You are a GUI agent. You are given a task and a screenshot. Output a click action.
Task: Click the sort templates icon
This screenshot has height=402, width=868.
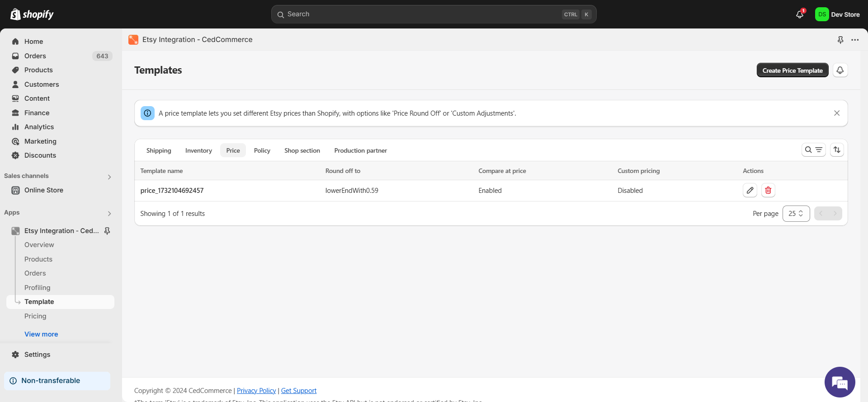pyautogui.click(x=837, y=150)
